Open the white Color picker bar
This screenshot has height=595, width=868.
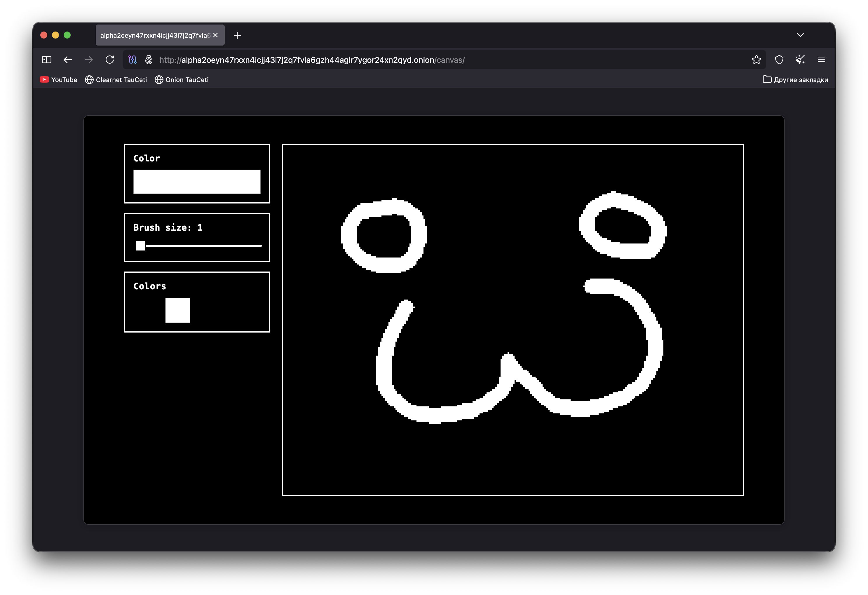(197, 182)
